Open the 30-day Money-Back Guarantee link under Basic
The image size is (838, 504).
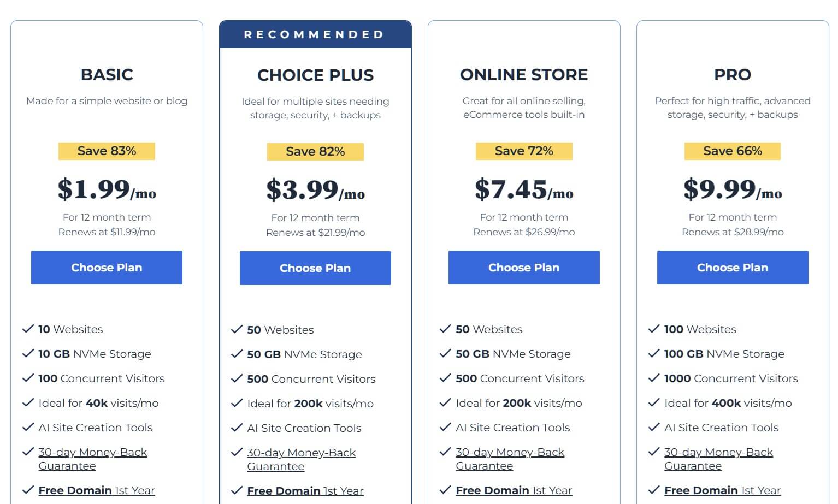pyautogui.click(x=92, y=459)
